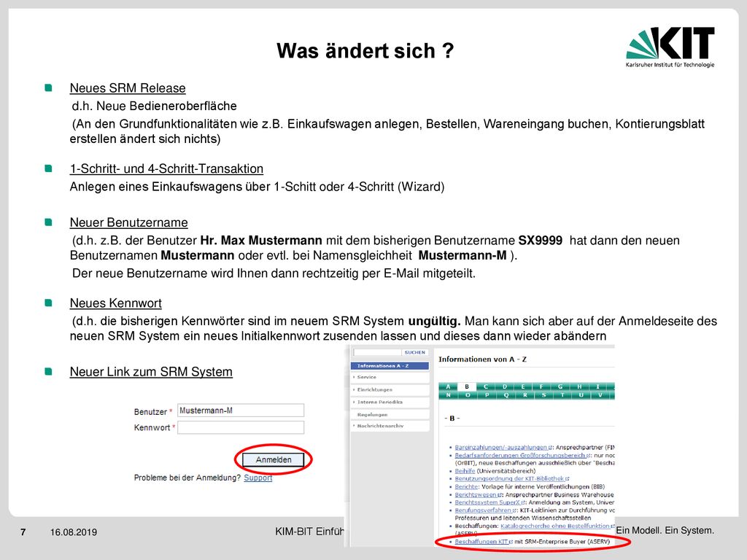Focus the search box next to SUCHEN
The height and width of the screenshot is (560, 747).
[x=377, y=352]
